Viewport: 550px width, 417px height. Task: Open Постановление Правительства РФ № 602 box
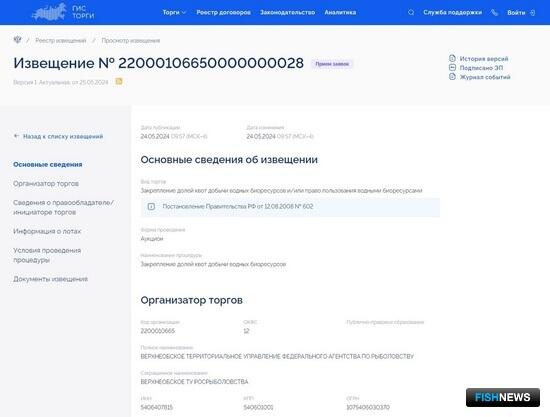coord(290,207)
